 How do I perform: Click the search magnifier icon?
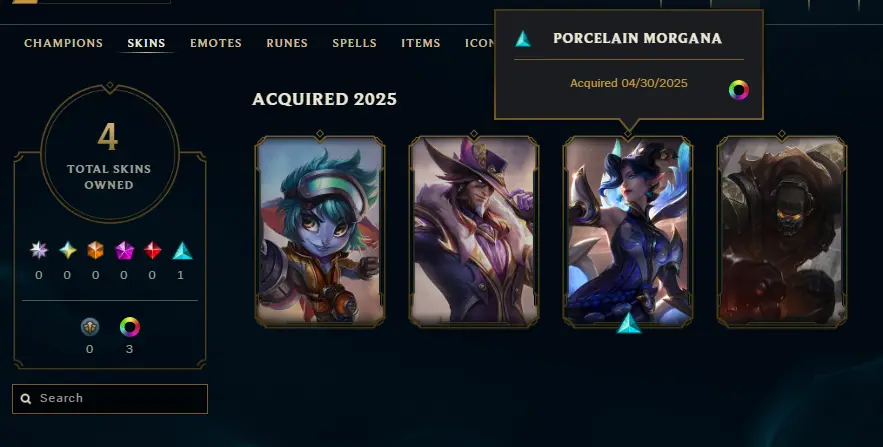tap(26, 399)
